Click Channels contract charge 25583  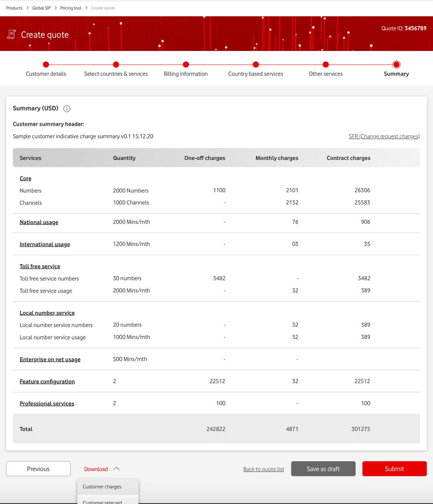(x=362, y=202)
